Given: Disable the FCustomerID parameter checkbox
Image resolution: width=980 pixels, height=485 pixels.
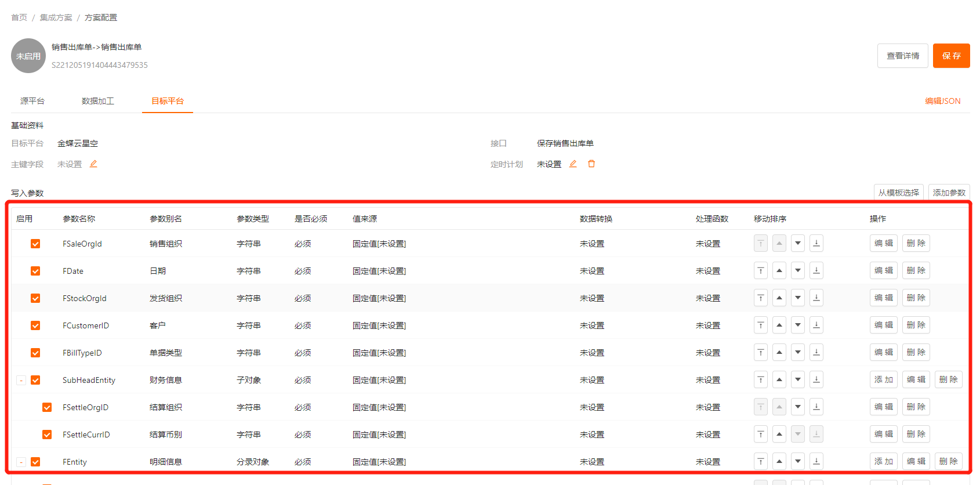Looking at the screenshot, I should [35, 325].
